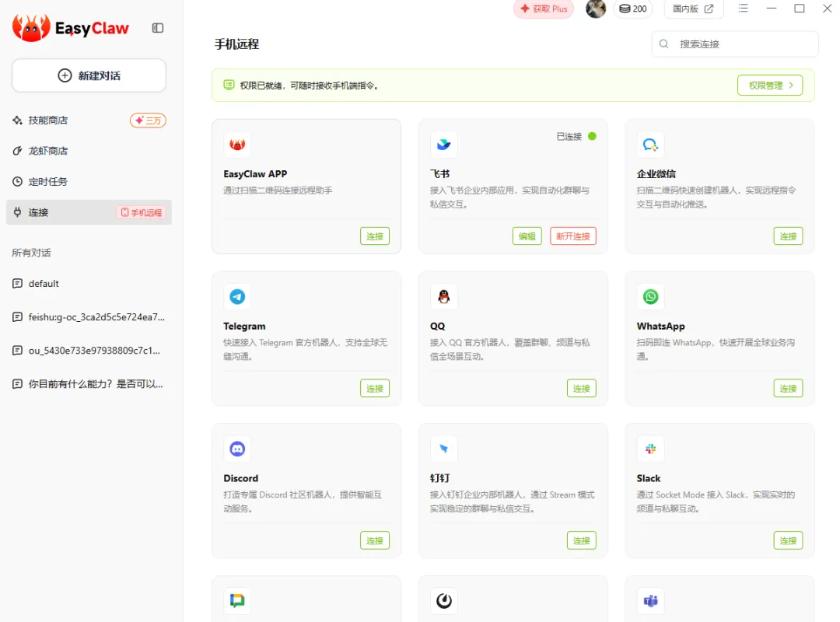840x622 pixels.
Task: Open the default conversation
Action: coord(89,284)
